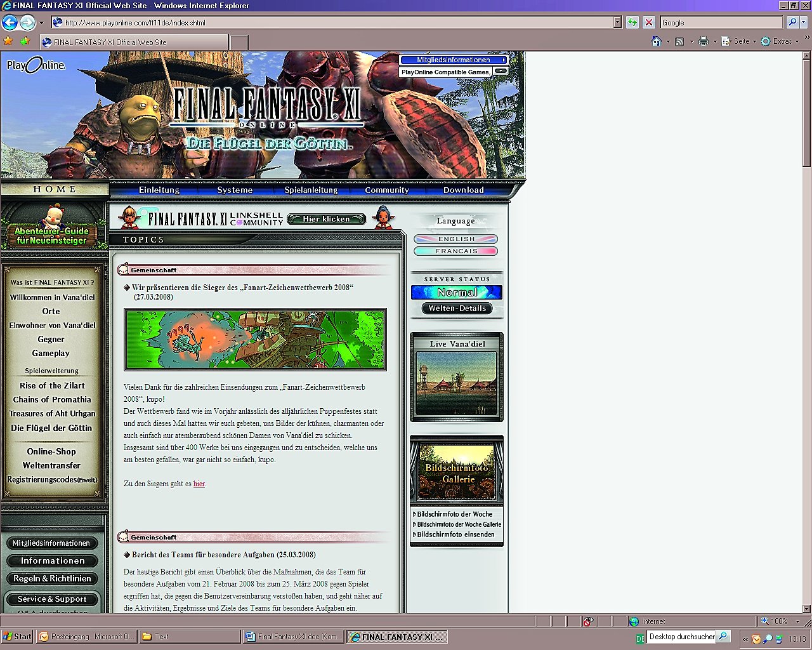
Task: Click the RSS feeds toolbar icon
Action: click(679, 41)
